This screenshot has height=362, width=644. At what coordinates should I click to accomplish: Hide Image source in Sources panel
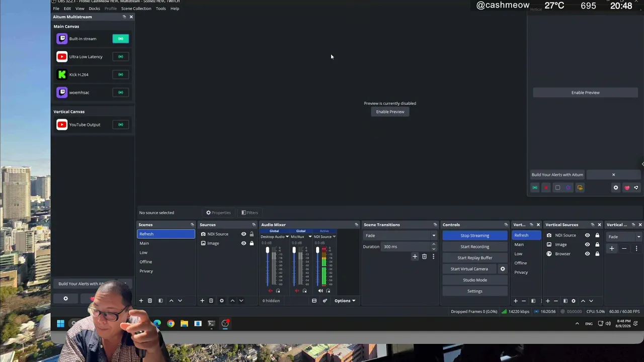(x=244, y=243)
